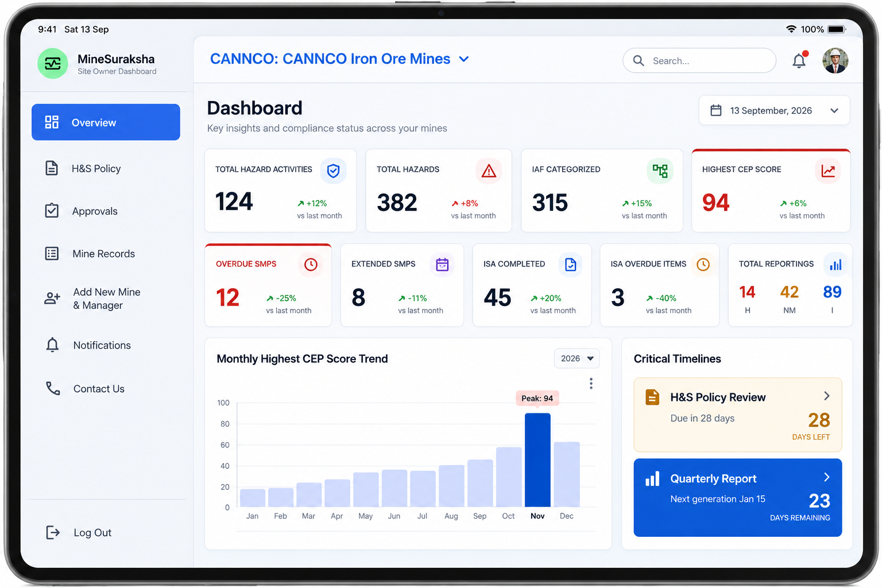Expand the CANNCO Iron Ore Mines selector
The image size is (882, 588).
click(464, 59)
